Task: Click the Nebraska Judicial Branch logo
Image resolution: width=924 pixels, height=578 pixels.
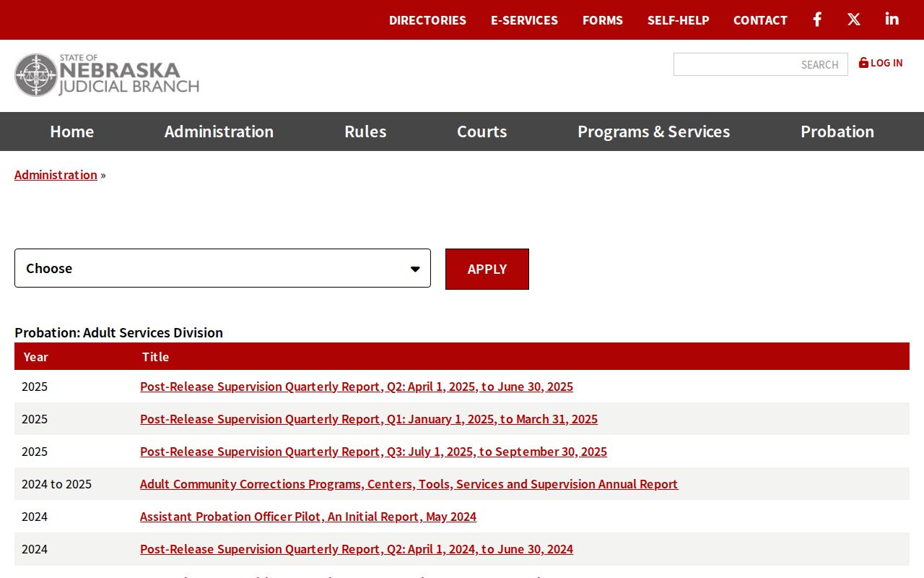Action: point(107,75)
